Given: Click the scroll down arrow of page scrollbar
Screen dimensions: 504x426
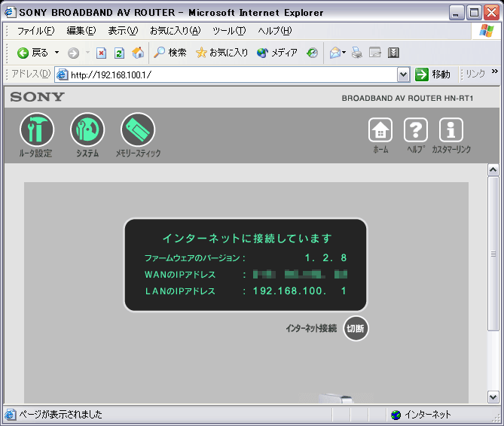Looking at the screenshot, I should click(x=493, y=397).
